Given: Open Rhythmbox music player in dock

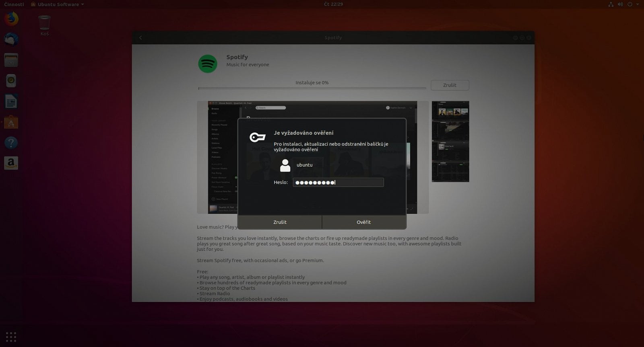Looking at the screenshot, I should pos(11,81).
